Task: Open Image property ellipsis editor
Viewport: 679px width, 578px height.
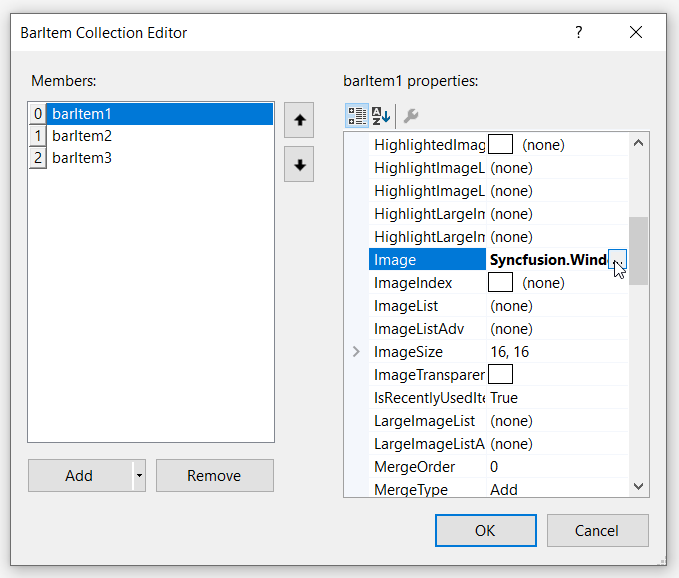Action: click(618, 259)
